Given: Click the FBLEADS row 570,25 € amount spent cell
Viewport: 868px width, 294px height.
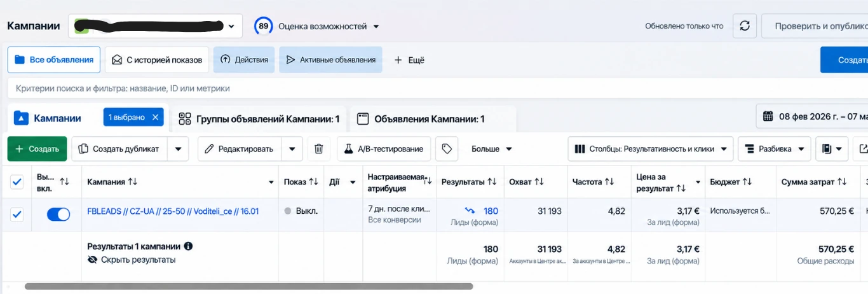Looking at the screenshot, I should point(817,214).
